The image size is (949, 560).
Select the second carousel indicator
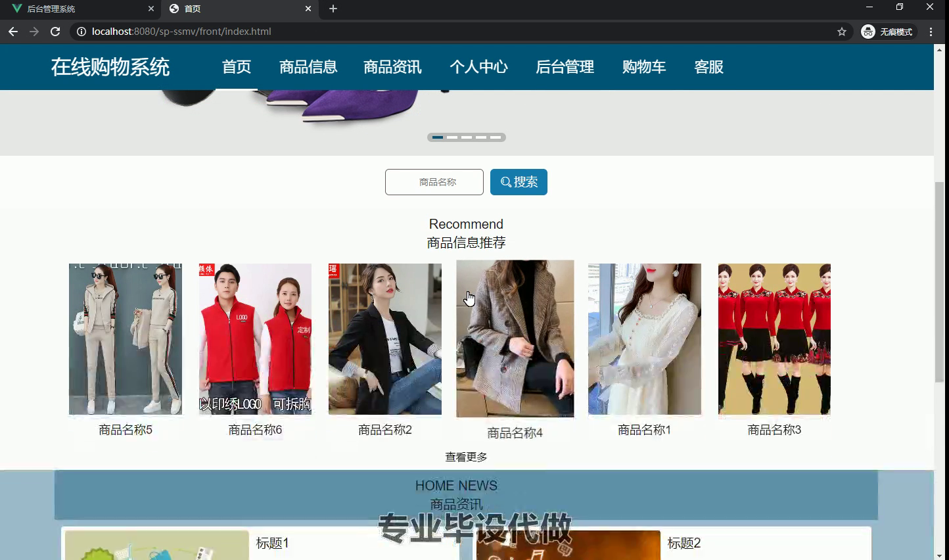pos(452,137)
